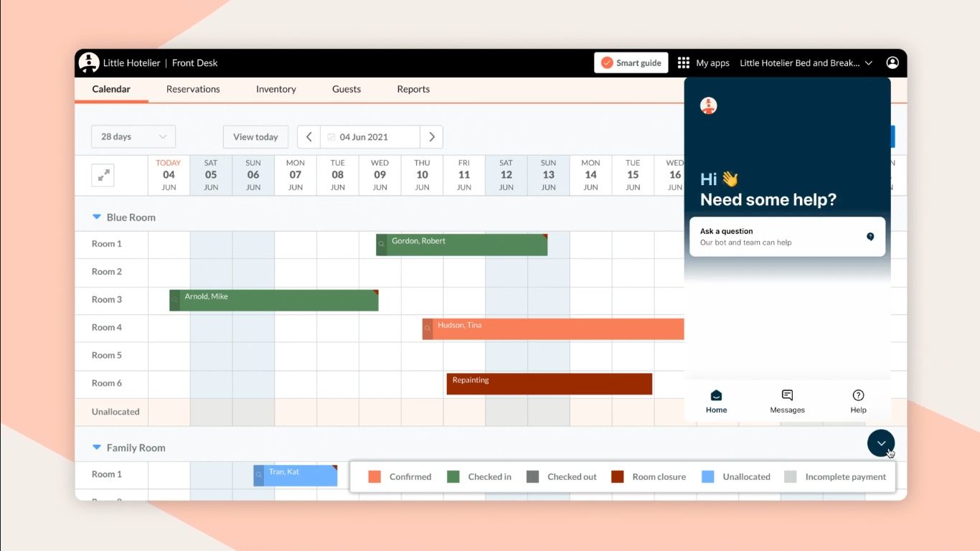980x551 pixels.
Task: Go to previous date with left arrow
Action: click(x=308, y=137)
